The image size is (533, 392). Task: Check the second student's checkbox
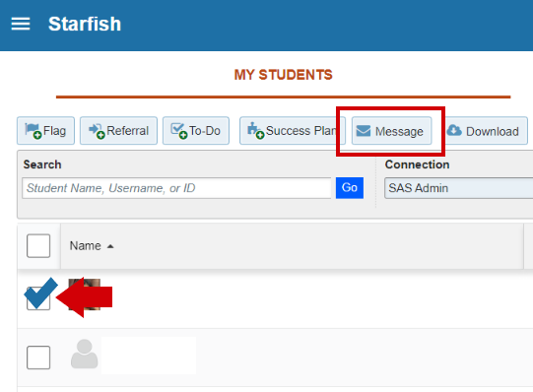(x=38, y=358)
